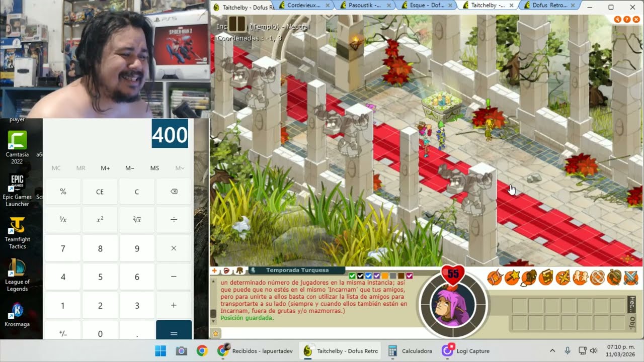Screen dimensions: 644x362
Task: Click the red heart showing 55
Action: pyautogui.click(x=453, y=274)
